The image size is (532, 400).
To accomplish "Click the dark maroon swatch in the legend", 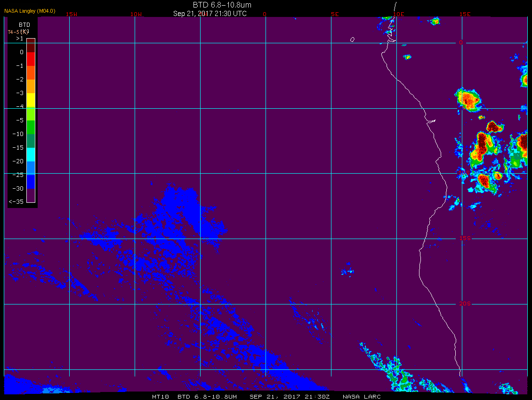I will [31, 46].
